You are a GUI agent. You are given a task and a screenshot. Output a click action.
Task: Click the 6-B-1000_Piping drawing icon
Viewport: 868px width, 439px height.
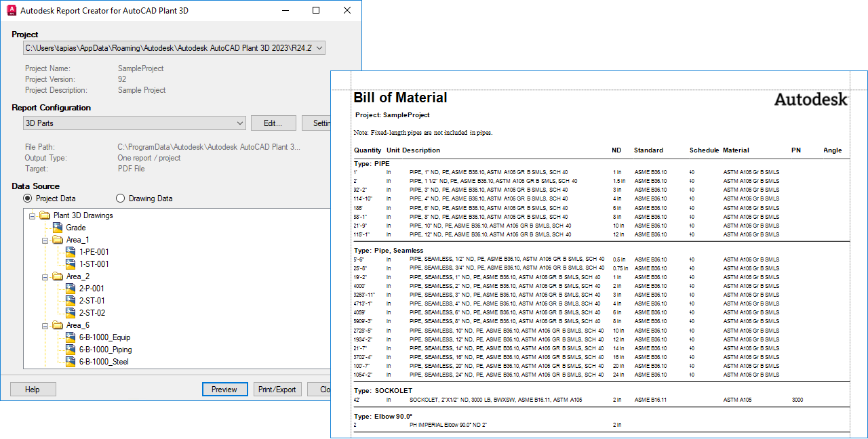(71, 350)
